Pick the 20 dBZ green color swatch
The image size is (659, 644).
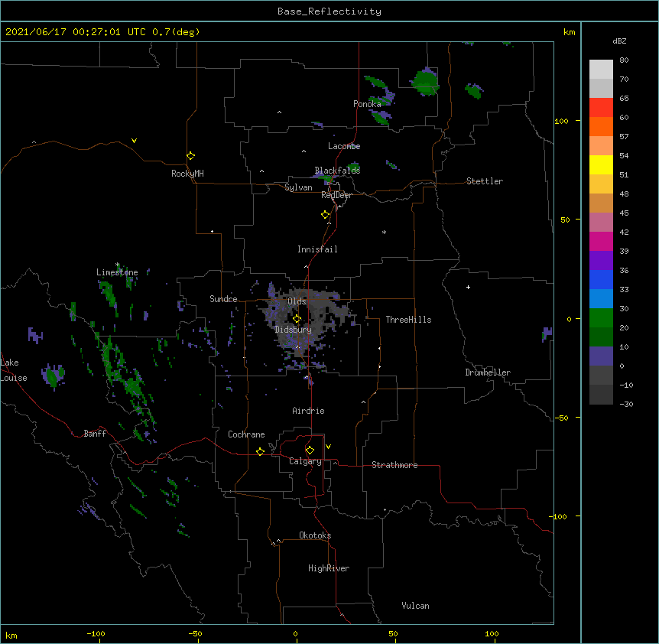[x=601, y=337]
